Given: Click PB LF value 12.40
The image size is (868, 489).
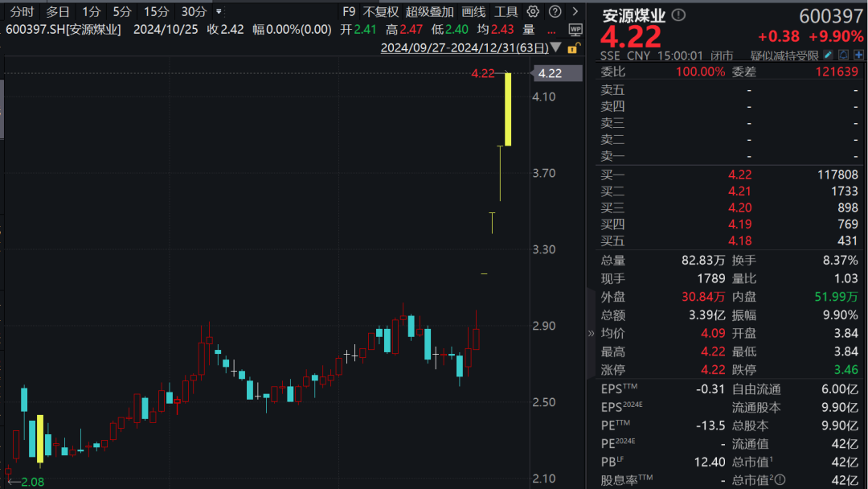Looking at the screenshot, I should [x=710, y=462].
